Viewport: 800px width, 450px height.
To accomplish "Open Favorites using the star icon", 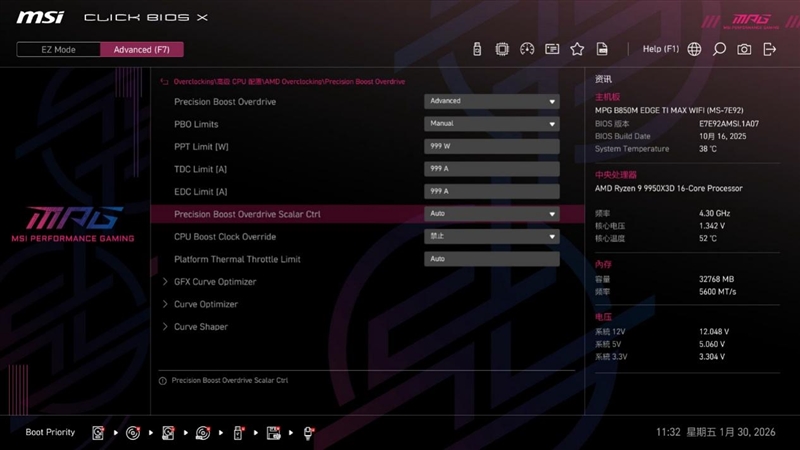I will click(x=577, y=49).
